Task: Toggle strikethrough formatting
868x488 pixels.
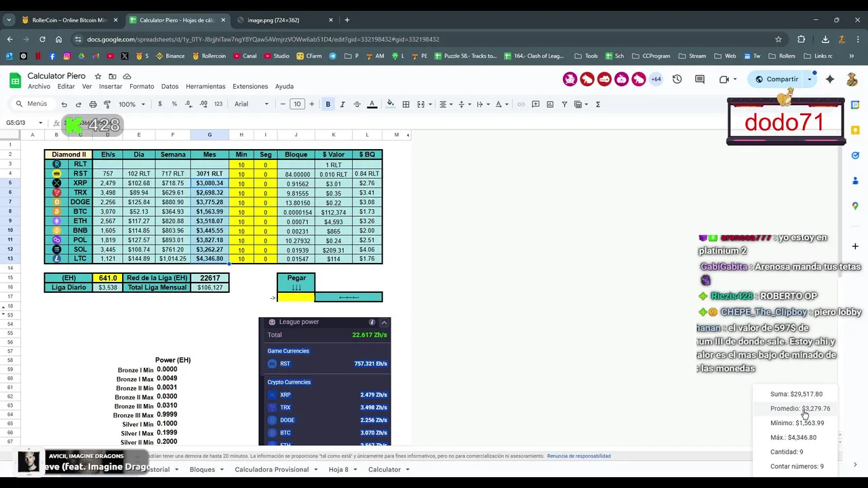Action: [357, 104]
